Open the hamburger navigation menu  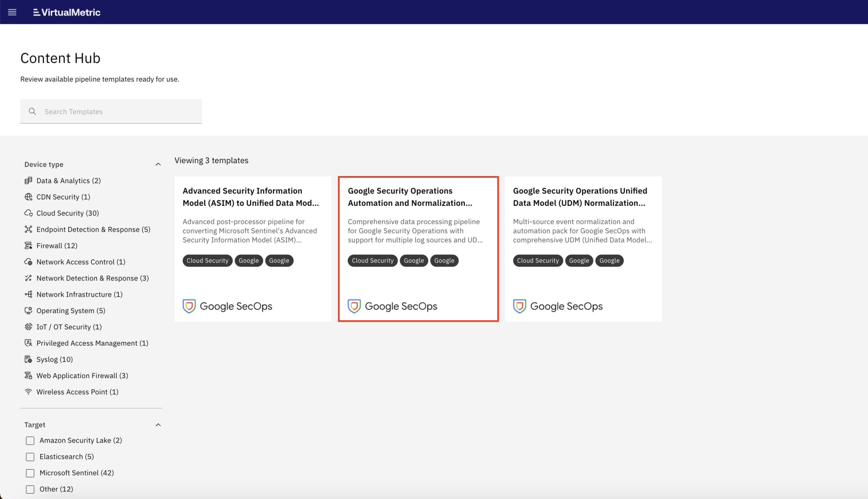pyautogui.click(x=12, y=12)
